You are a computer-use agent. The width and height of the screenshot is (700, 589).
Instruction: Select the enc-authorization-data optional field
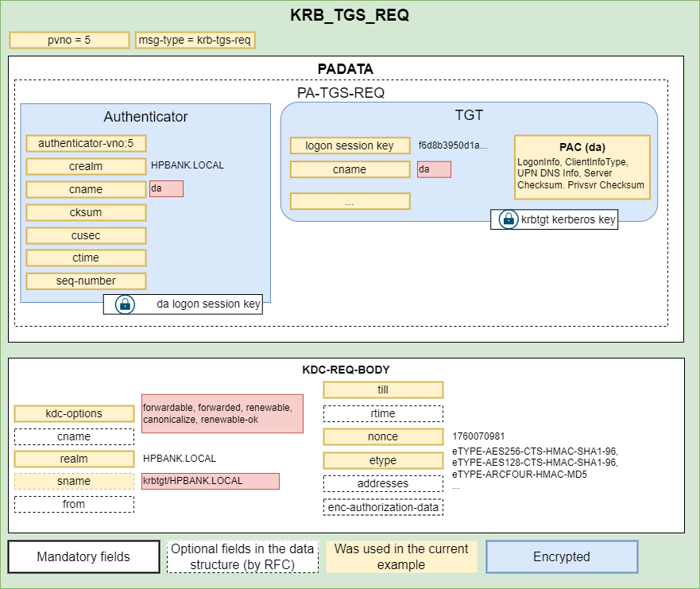tap(382, 506)
